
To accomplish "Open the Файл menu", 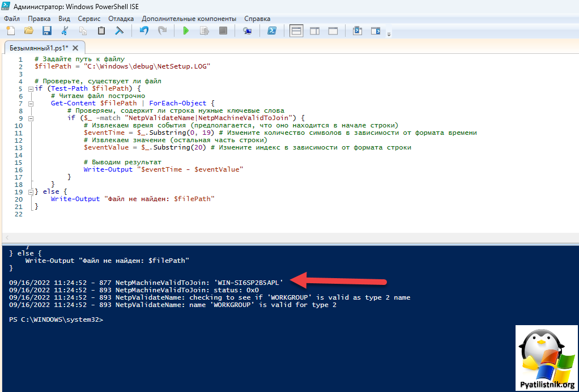I will tap(12, 19).
